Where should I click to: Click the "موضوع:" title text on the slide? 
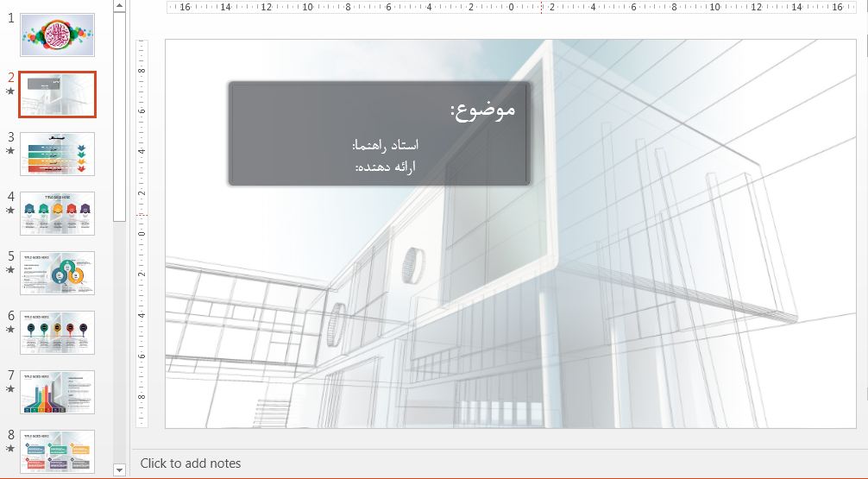tap(482, 110)
